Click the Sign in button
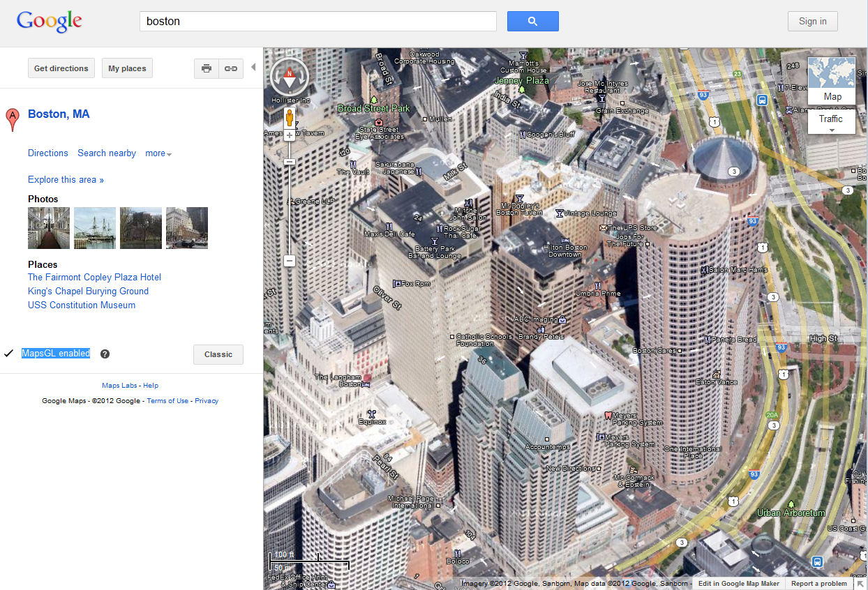The width and height of the screenshot is (868, 590). [812, 21]
